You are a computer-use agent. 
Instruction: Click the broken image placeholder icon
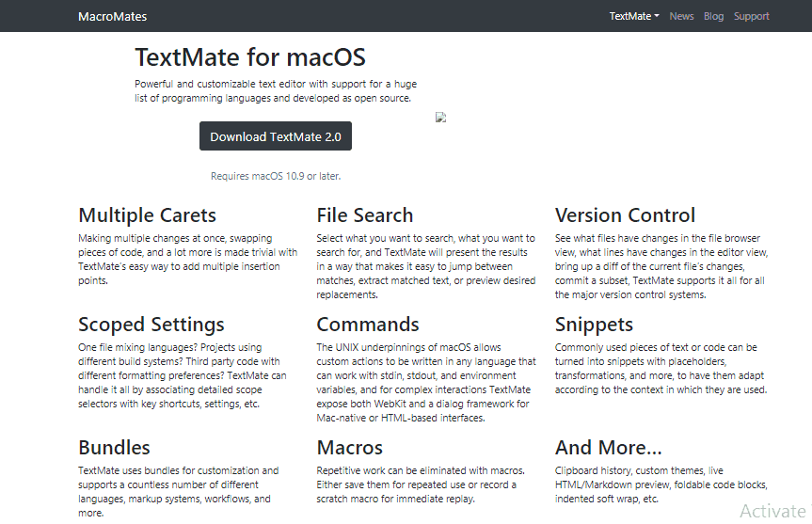pos(440,118)
